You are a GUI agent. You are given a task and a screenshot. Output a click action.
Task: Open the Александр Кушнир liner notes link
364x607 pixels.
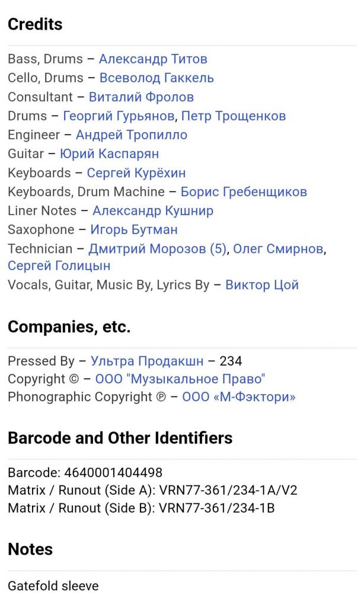point(153,210)
